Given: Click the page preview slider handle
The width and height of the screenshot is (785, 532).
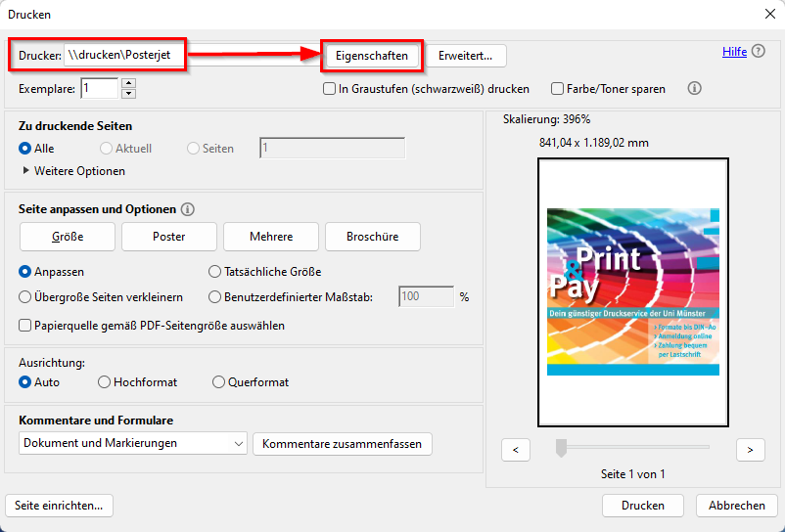Looking at the screenshot, I should point(561,448).
